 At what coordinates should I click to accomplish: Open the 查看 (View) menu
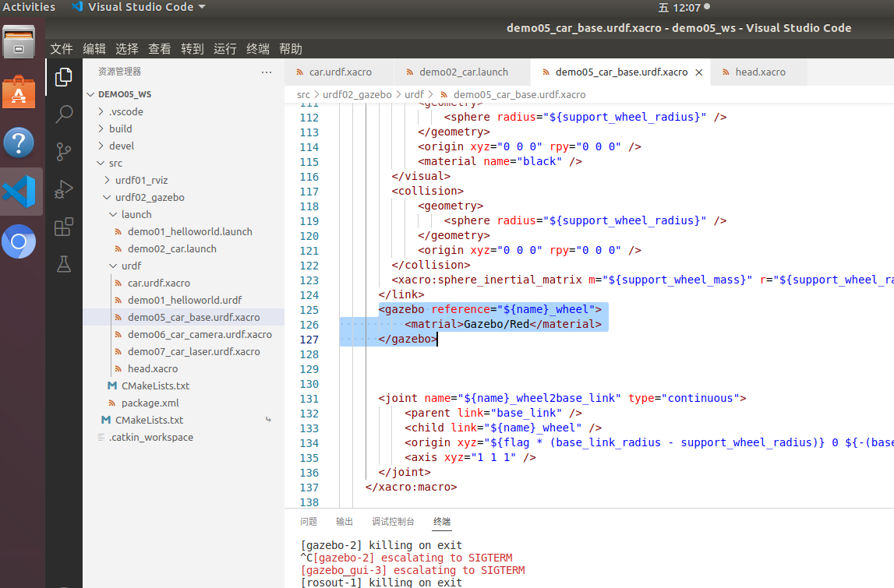tap(160, 49)
